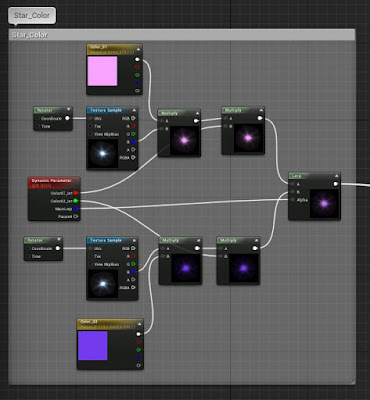
Task: Select the purple Color_02 color swatch
Action: [93, 346]
